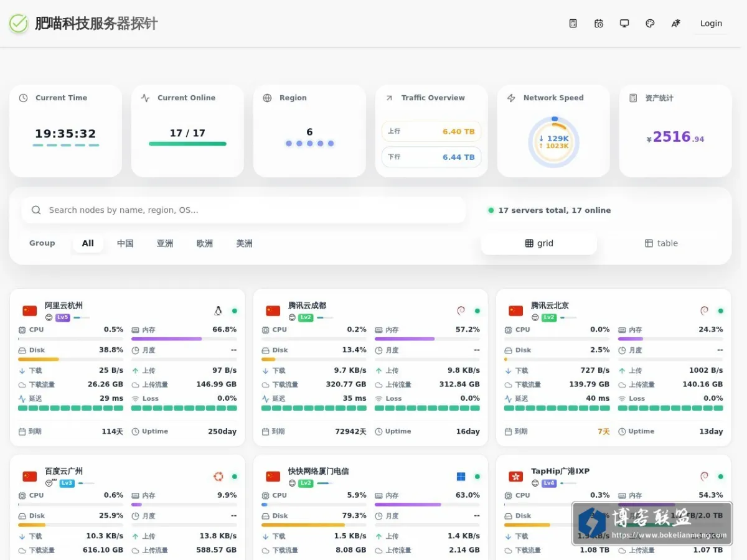The width and height of the screenshot is (747, 560).
Task: Click the China flag on 百度云广州 card
Action: [30, 477]
